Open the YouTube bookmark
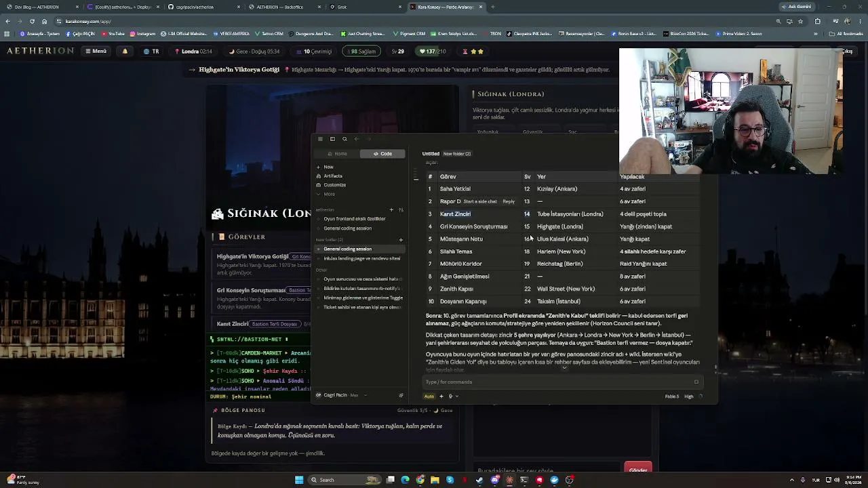This screenshot has width=868, height=488. pos(113,33)
